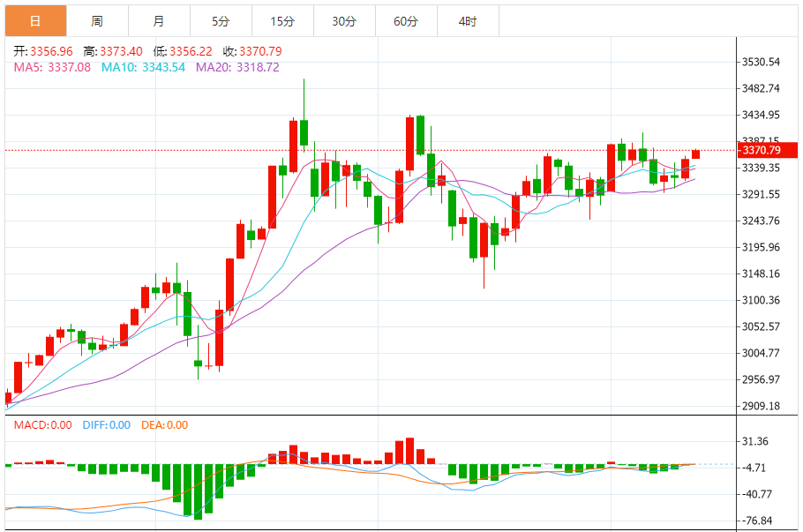Switch to the 周 weekly tab
The width and height of the screenshot is (803, 532).
point(97,21)
